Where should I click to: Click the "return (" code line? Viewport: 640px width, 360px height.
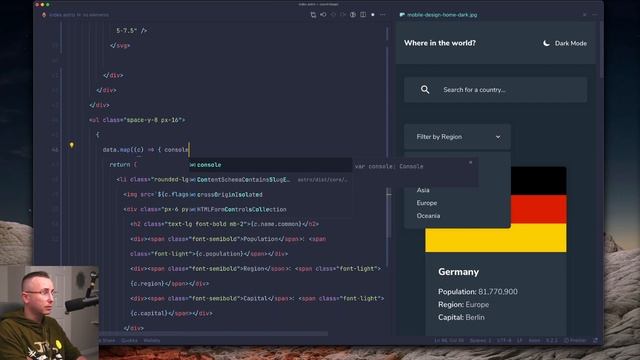(123, 164)
